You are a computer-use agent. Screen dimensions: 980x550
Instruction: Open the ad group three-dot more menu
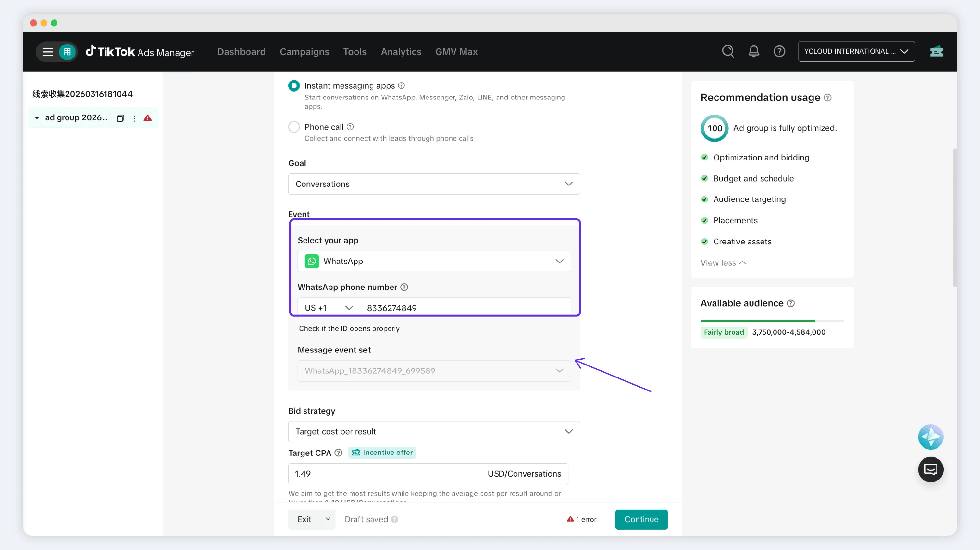click(x=134, y=118)
